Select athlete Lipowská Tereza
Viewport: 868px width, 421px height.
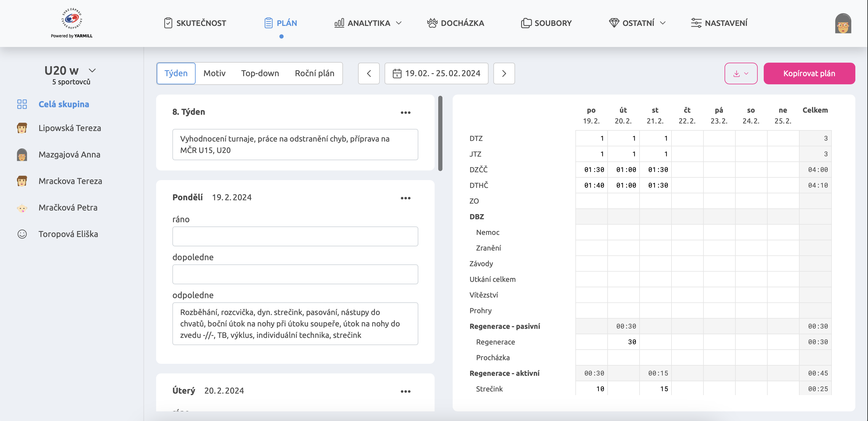[70, 128]
